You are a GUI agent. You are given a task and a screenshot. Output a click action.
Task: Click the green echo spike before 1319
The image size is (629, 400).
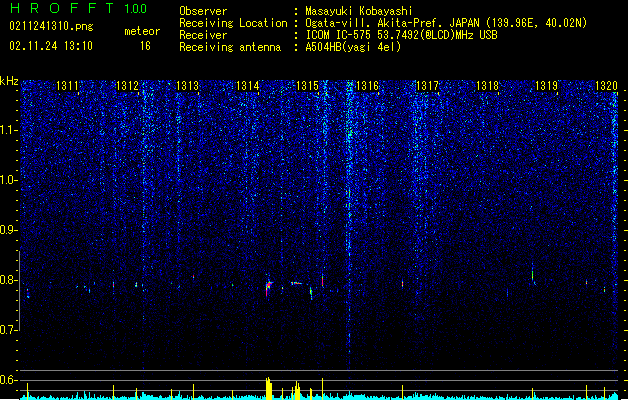(x=533, y=274)
